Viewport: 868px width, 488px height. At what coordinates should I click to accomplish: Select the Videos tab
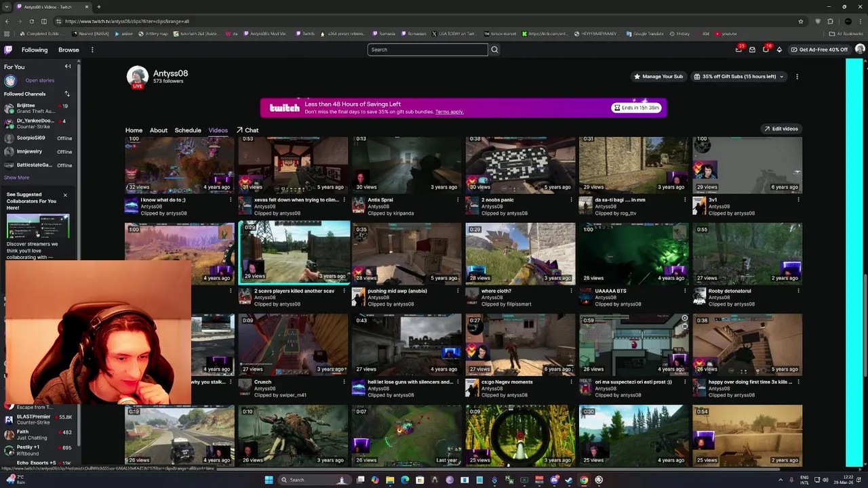[218, 130]
